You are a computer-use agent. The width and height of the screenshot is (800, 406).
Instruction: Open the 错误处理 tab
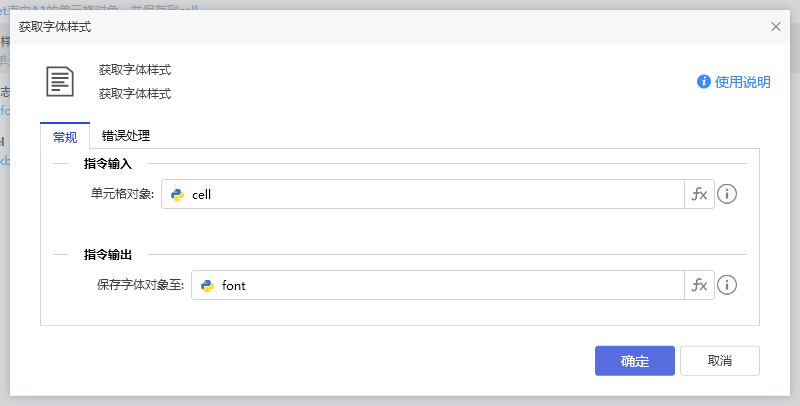126,136
